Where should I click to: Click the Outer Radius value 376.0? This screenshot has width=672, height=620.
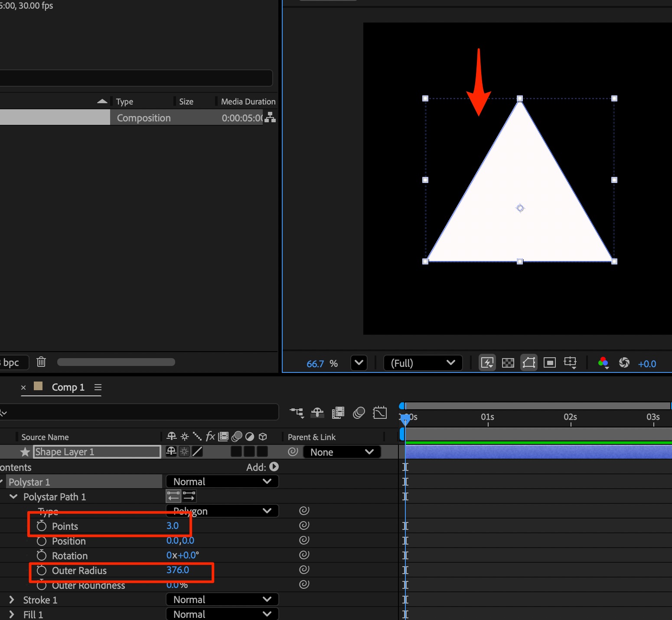pyautogui.click(x=178, y=570)
